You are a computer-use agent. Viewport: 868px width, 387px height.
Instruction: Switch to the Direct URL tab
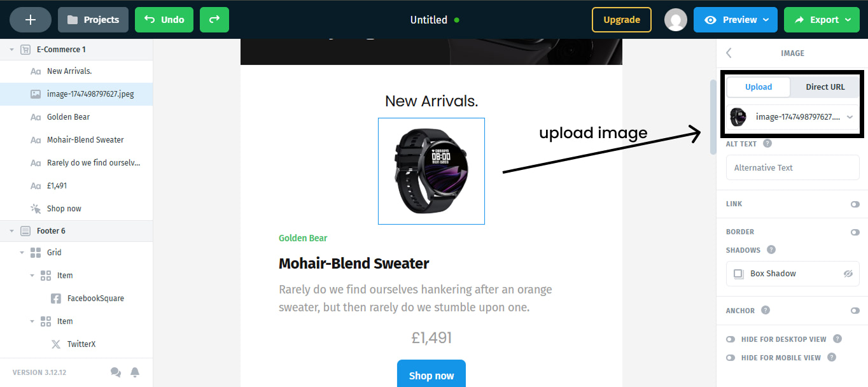[x=825, y=87]
